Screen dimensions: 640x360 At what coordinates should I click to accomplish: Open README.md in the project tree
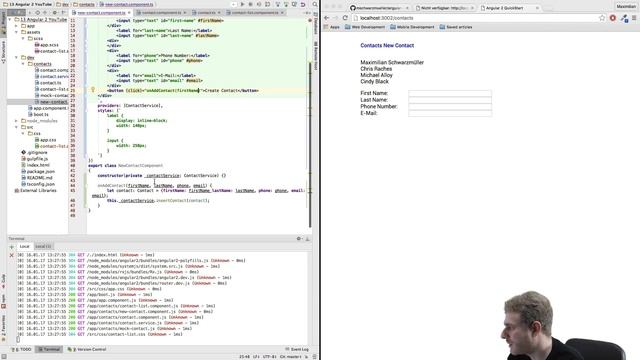click(36, 178)
